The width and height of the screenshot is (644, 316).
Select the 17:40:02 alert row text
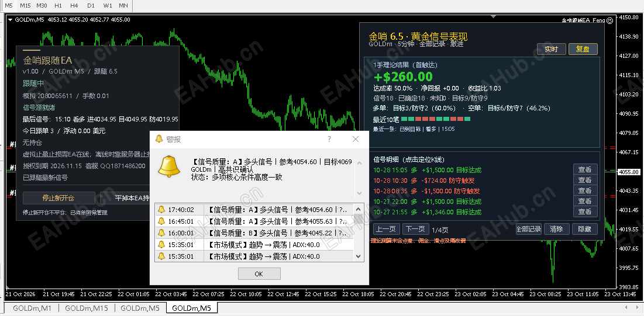click(278, 210)
